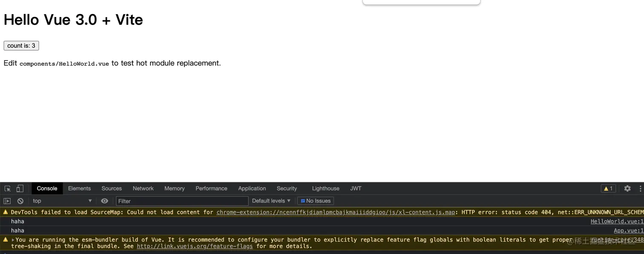Open the top context dropdown
This screenshot has height=254, width=644.
(x=62, y=201)
